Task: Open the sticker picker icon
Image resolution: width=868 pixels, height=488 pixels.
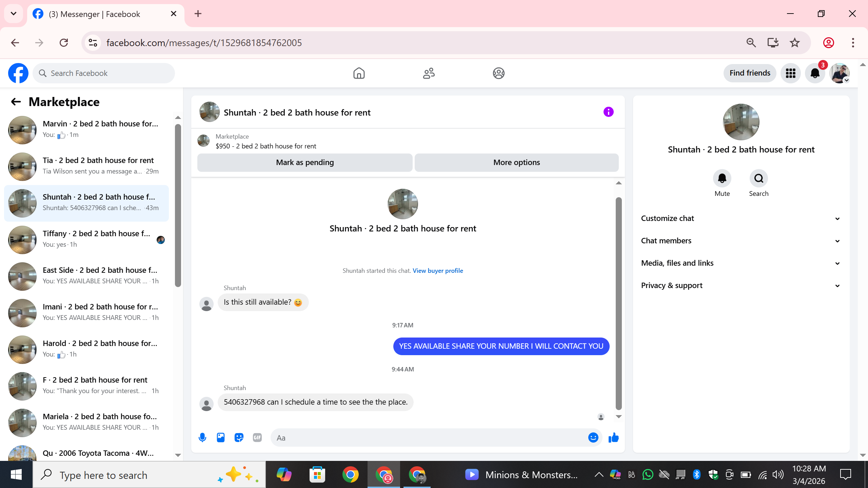Action: coord(239,438)
